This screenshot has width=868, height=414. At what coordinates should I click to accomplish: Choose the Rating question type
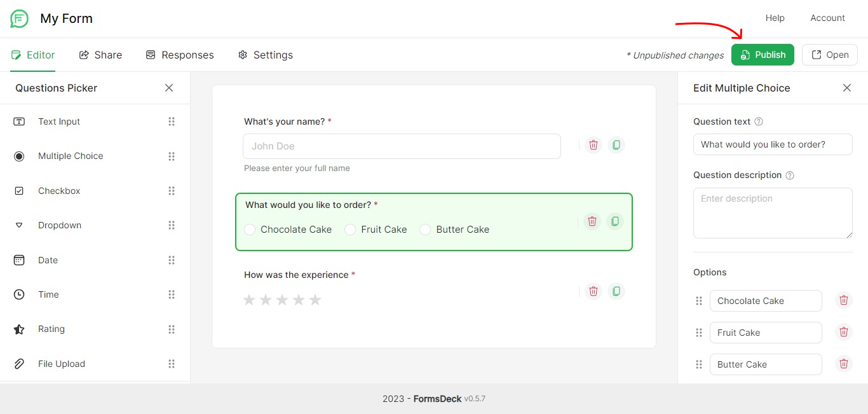click(x=51, y=329)
